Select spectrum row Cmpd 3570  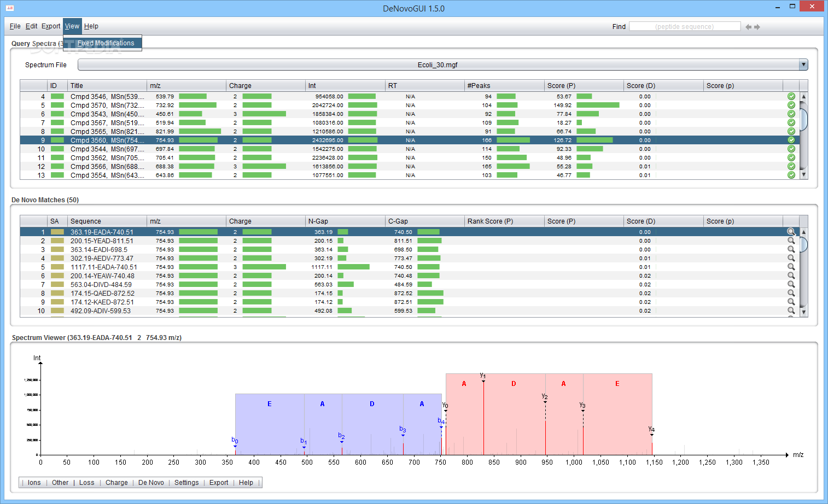pos(410,105)
